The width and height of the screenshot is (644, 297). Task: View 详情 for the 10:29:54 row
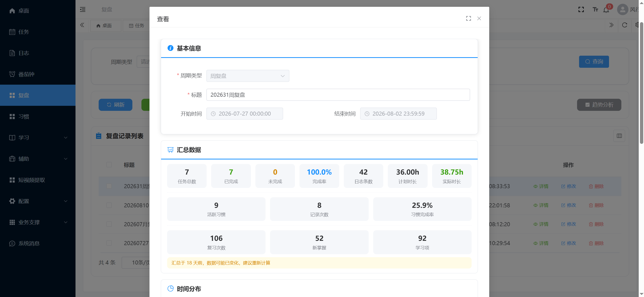tap(541, 243)
